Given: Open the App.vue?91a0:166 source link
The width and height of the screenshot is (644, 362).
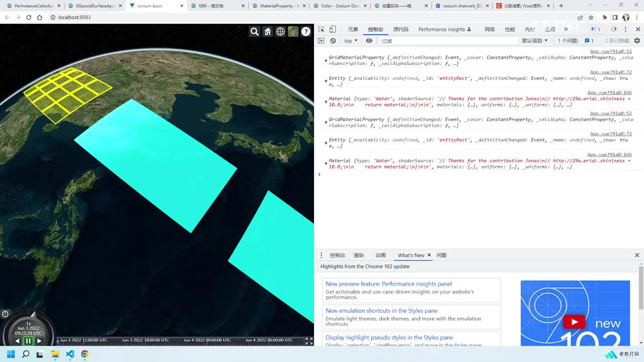Looking at the screenshot, I should 609,93.
